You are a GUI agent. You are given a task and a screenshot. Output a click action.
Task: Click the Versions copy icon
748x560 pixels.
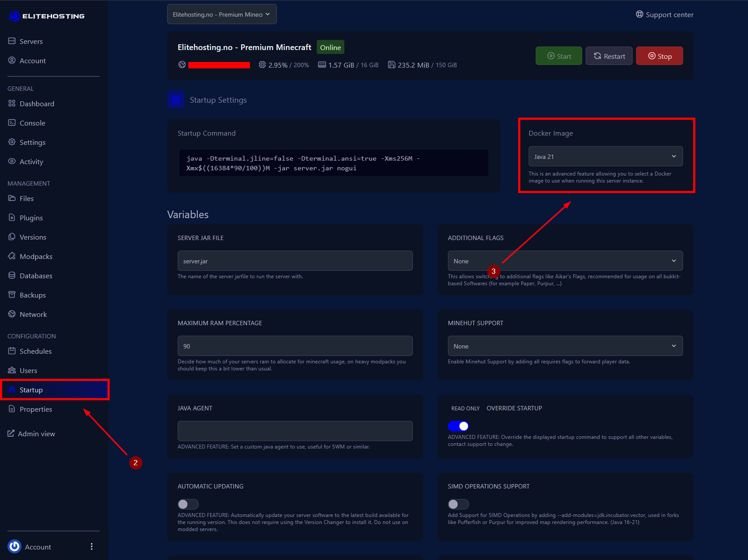pos(12,237)
